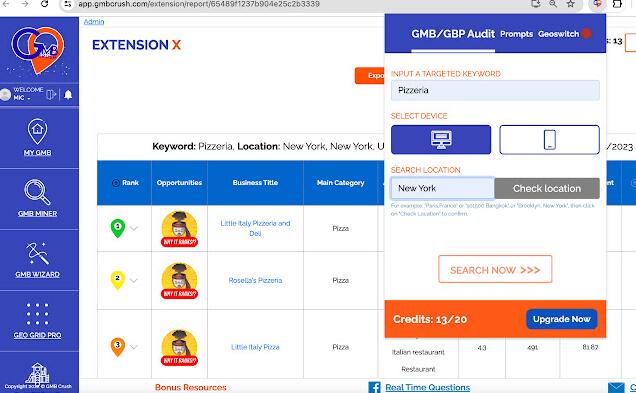Click the Why It Ranks badge for Rosella's Pizzeria
This screenshot has height=393, width=636.
tap(179, 294)
